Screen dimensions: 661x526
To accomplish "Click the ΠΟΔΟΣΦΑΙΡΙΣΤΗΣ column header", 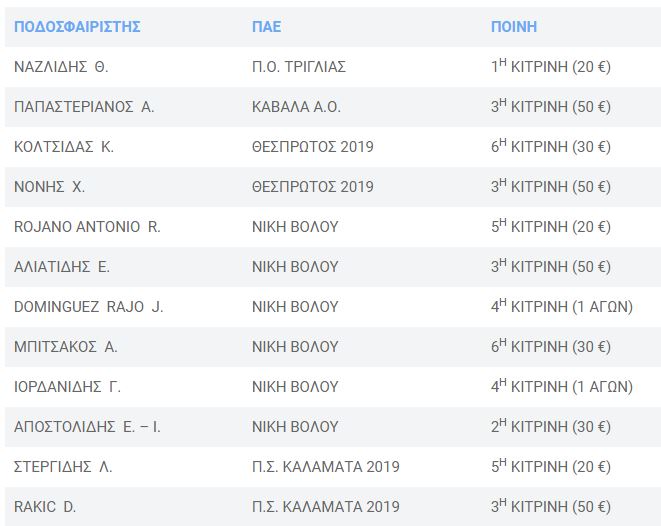I will click(77, 27).
